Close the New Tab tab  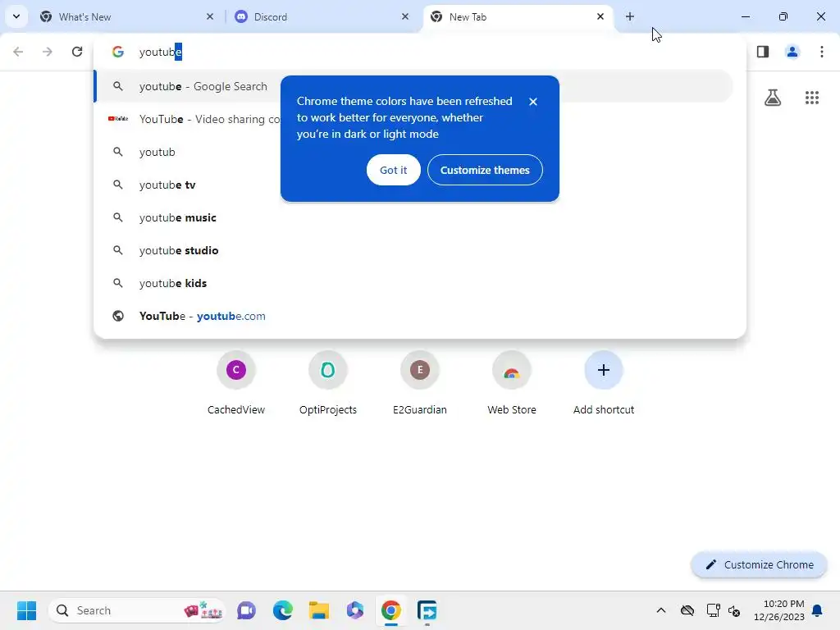pyautogui.click(x=600, y=16)
